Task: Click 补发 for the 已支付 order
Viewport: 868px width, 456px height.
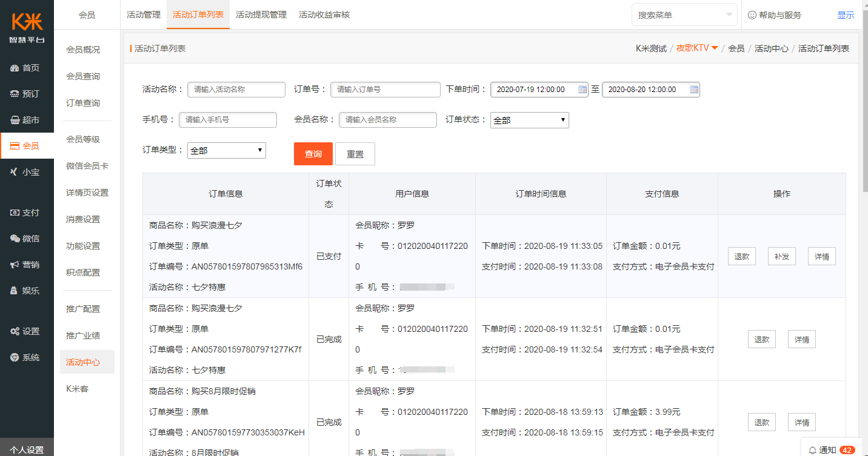Action: (x=782, y=256)
